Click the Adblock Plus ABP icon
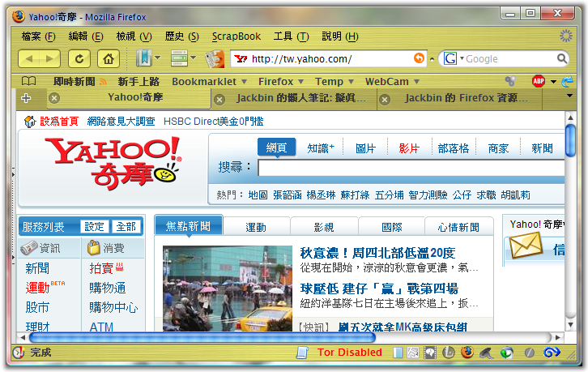The width and height of the screenshot is (588, 372). [x=539, y=81]
